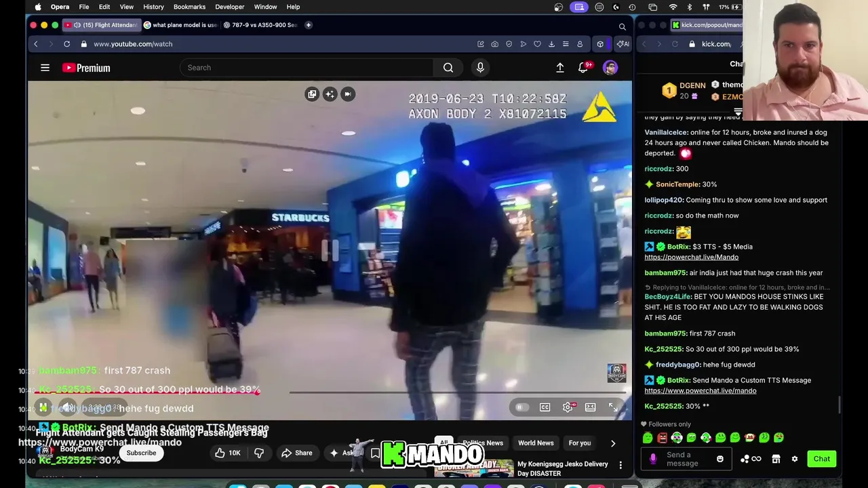
Task: Open Opera downloads icon
Action: [x=551, y=44]
